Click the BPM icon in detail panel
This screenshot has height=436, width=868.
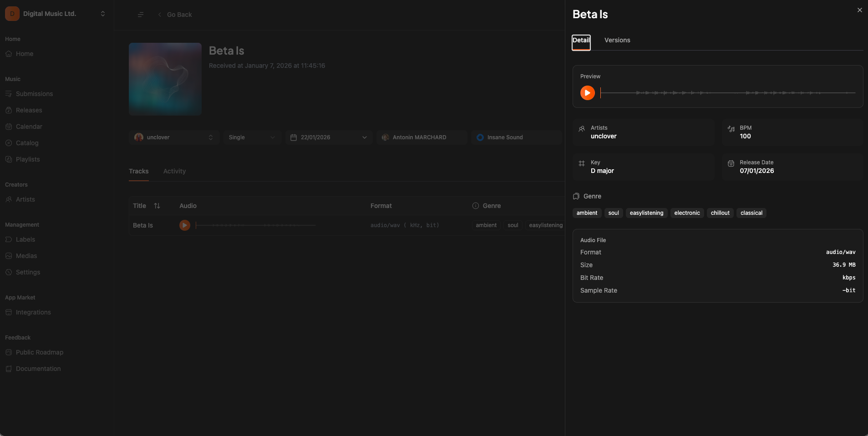coord(731,129)
